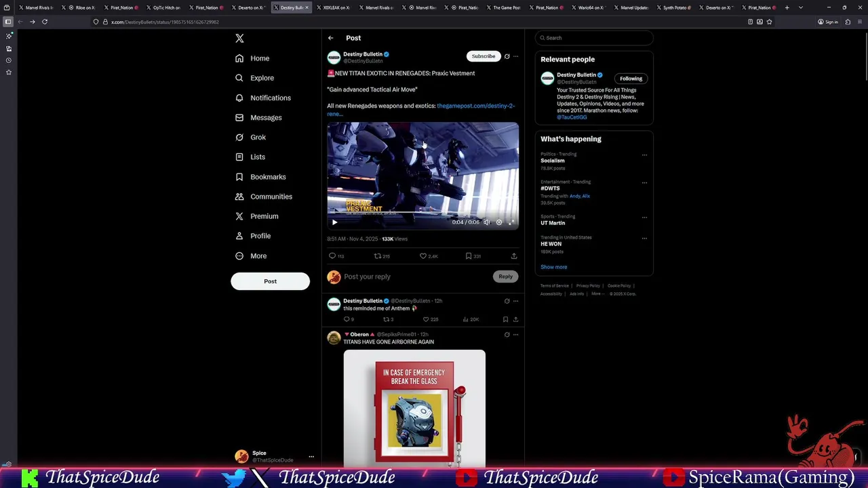
Task: Click the Post your reply field
Action: [x=415, y=277]
